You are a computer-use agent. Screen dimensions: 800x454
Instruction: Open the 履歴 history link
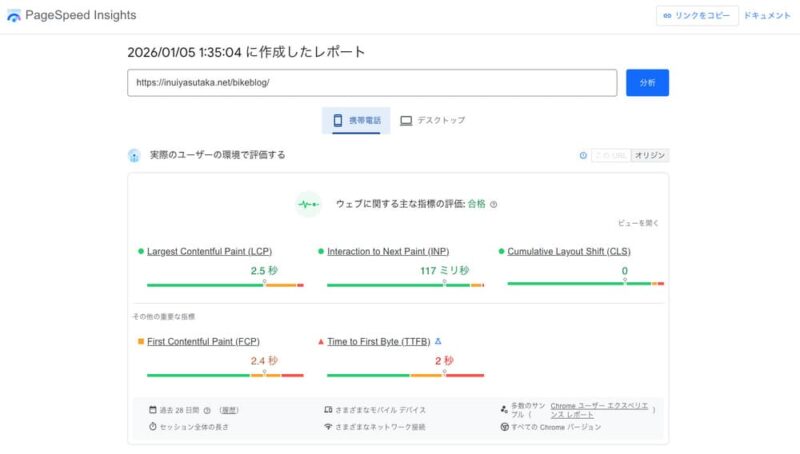point(229,410)
